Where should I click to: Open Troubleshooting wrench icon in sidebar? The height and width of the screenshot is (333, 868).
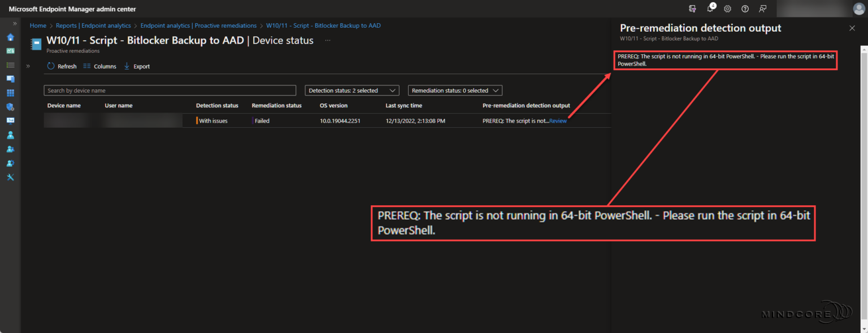tap(10, 177)
